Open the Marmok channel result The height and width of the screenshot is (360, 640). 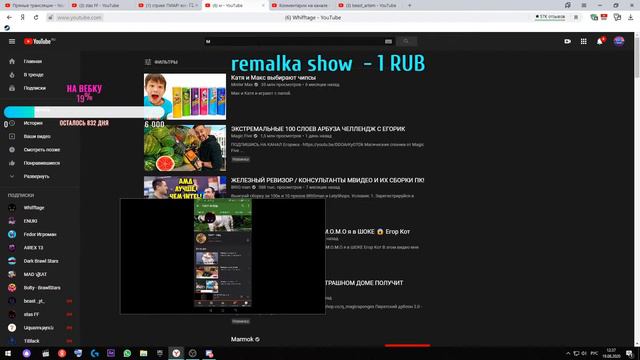[x=242, y=339]
